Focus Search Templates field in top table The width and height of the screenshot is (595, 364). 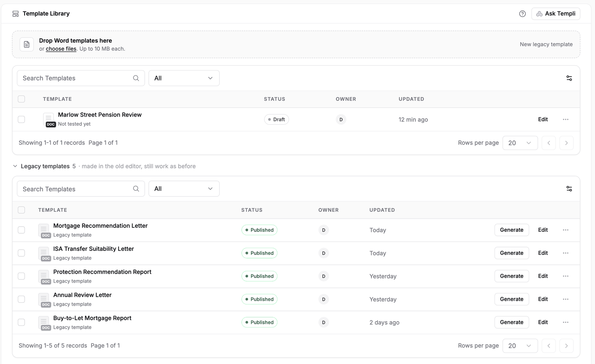81,78
